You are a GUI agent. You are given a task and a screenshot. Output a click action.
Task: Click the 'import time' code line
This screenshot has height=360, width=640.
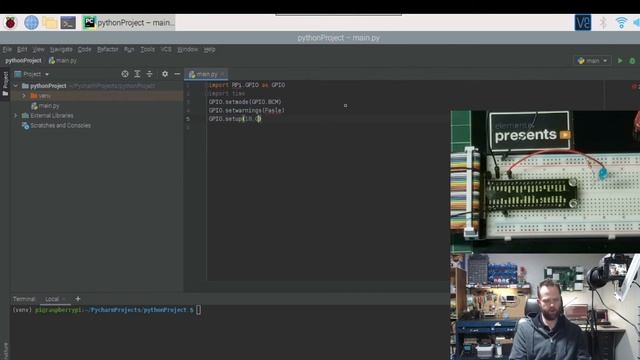click(x=227, y=93)
